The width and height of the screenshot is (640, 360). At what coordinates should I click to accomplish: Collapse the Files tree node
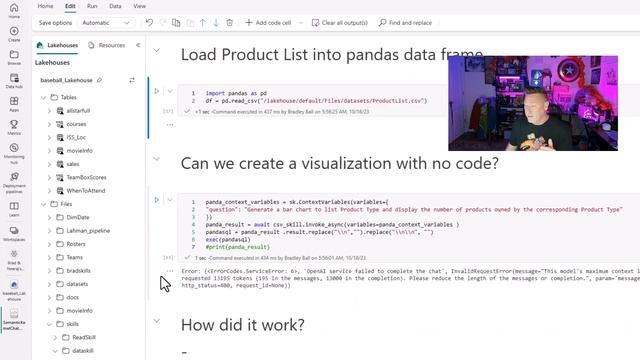[x=43, y=204]
